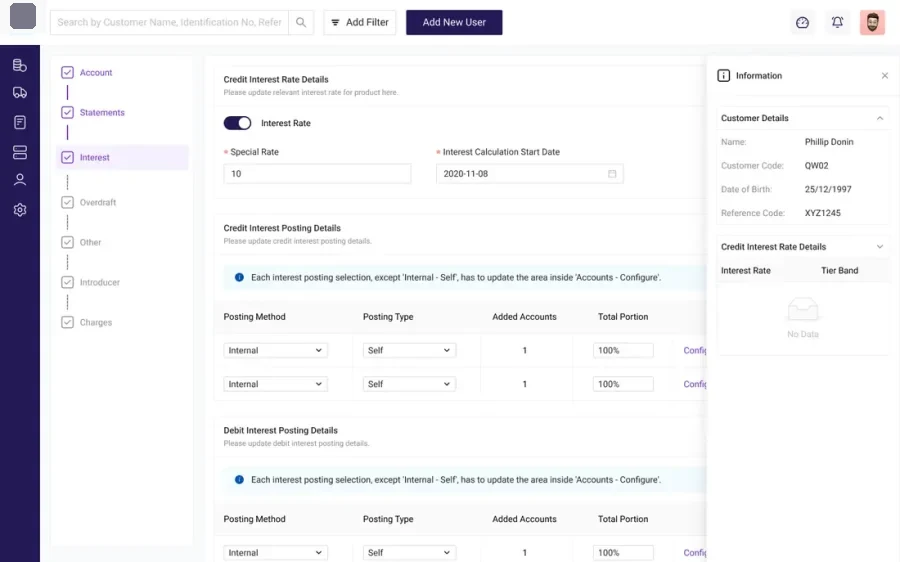Screen dimensions: 900x562
Task: Toggle the Statements step checkbox
Action: click(67, 113)
